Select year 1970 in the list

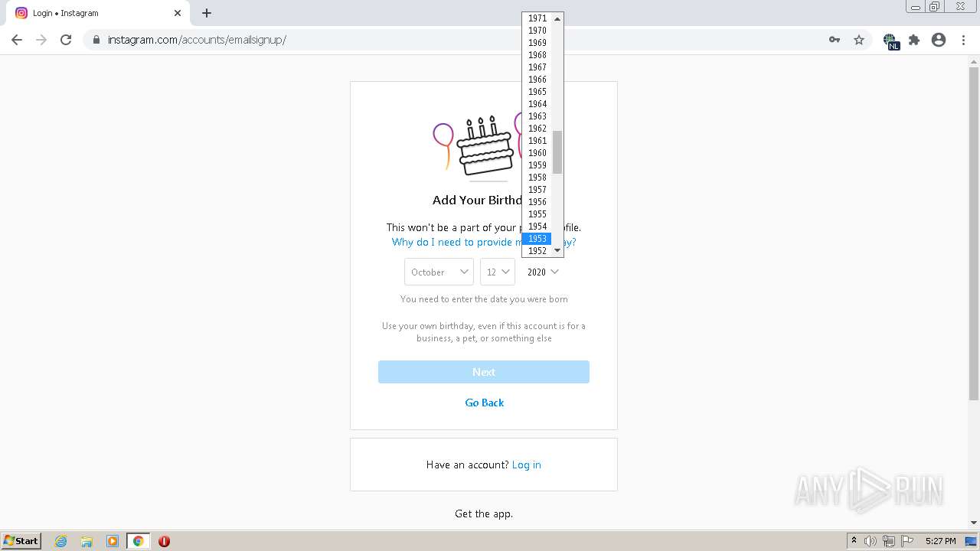point(537,31)
